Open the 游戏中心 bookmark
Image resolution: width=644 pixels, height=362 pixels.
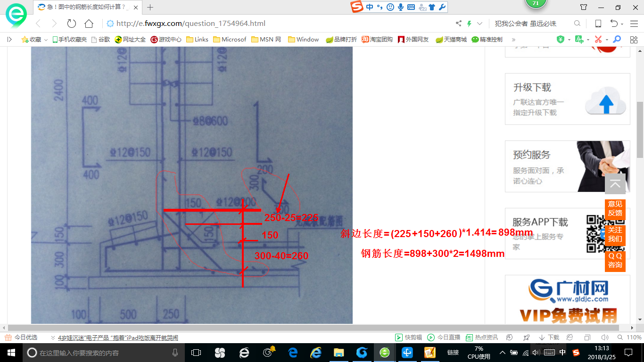click(x=166, y=40)
